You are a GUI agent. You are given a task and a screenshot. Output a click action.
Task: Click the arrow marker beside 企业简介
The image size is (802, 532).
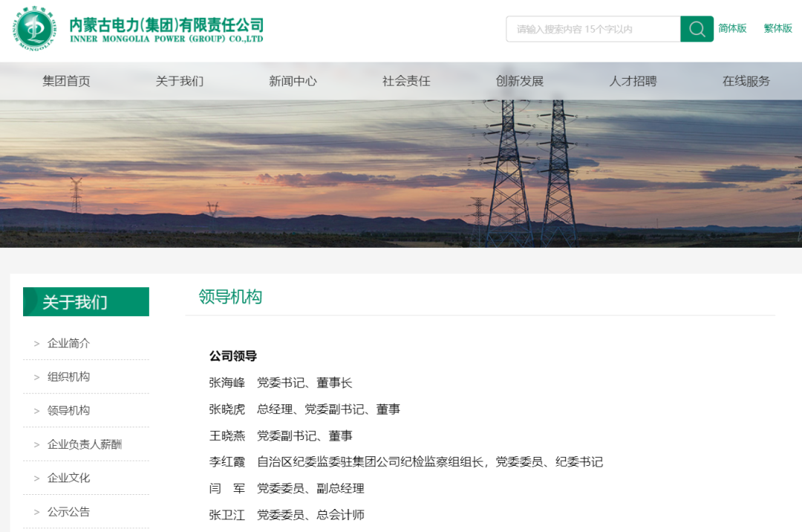(37, 344)
